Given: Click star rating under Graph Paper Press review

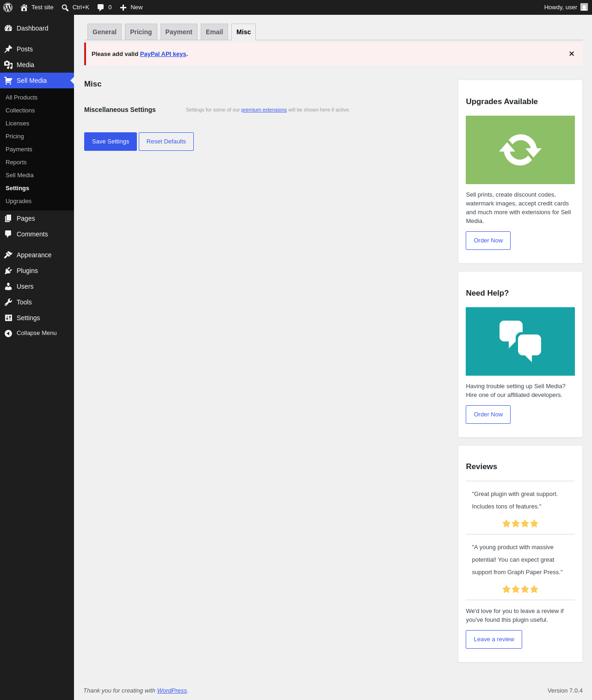Looking at the screenshot, I should pos(520,589).
